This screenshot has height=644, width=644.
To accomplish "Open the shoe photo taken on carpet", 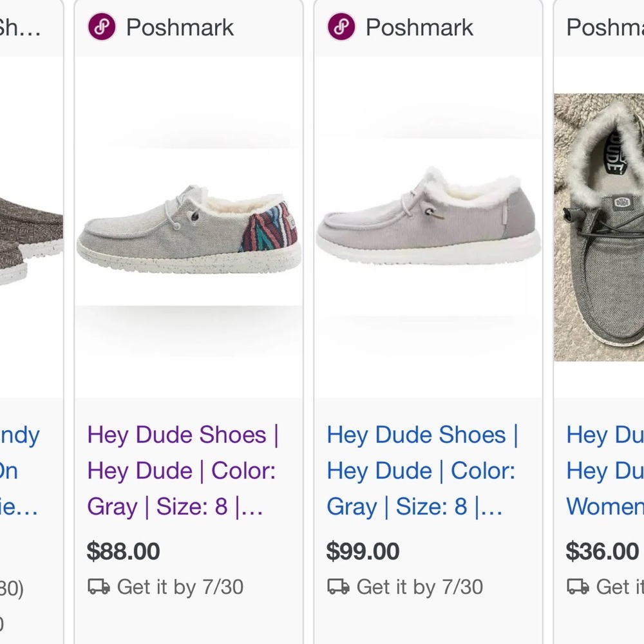I will [x=599, y=227].
